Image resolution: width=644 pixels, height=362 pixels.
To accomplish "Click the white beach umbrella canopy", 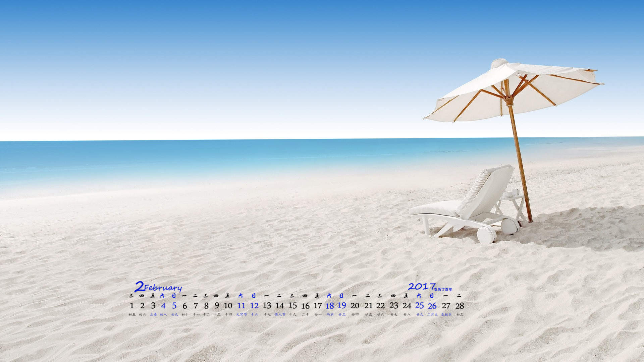I will 513,90.
